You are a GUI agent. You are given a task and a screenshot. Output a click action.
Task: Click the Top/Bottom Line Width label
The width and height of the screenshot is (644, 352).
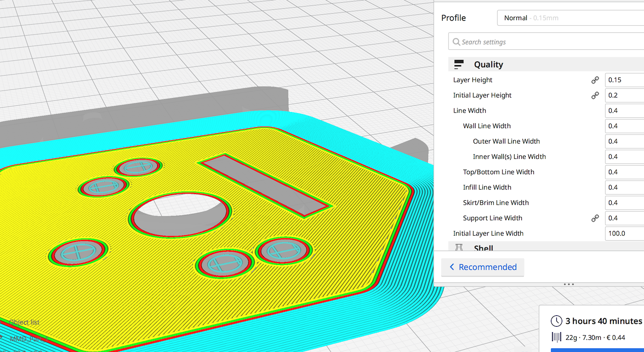(499, 172)
